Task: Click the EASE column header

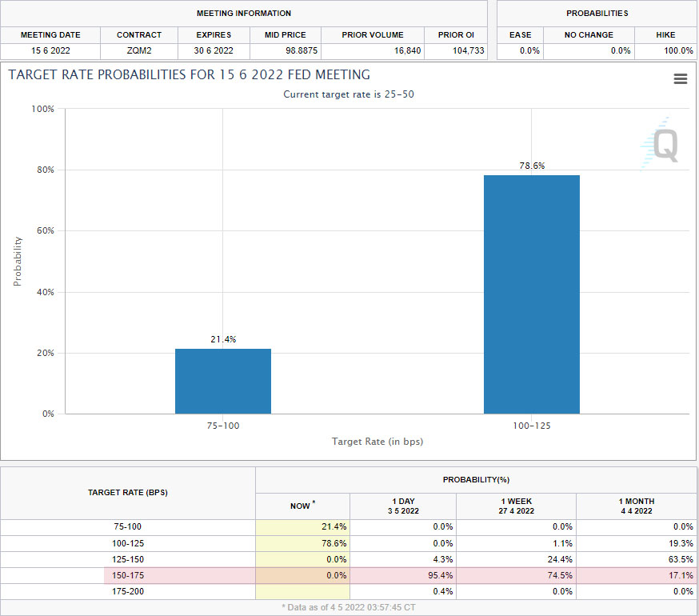Action: coord(520,34)
